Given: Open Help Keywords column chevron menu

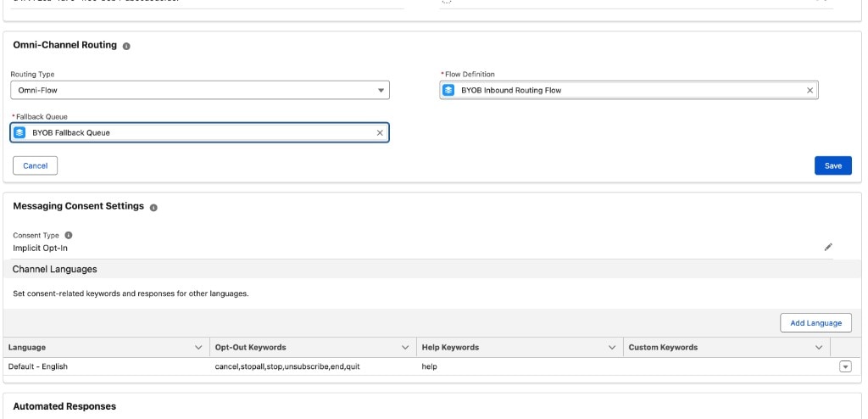Looking at the screenshot, I should 612,348.
